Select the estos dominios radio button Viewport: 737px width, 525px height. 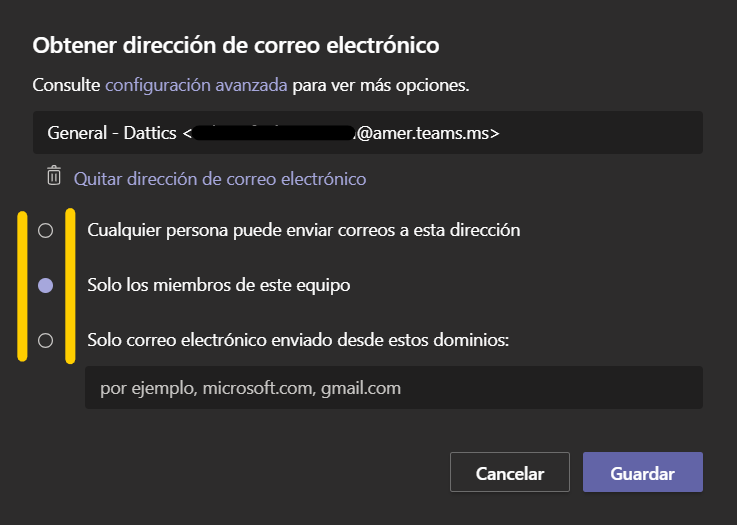pos(45,340)
